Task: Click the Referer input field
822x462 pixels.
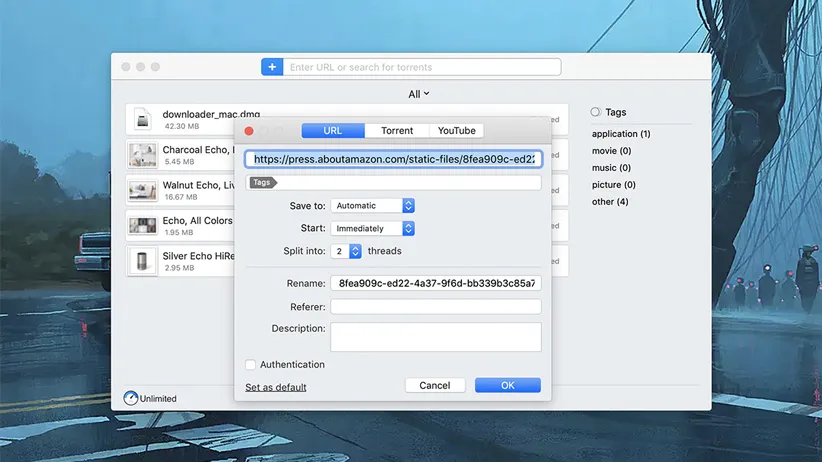Action: (x=435, y=307)
